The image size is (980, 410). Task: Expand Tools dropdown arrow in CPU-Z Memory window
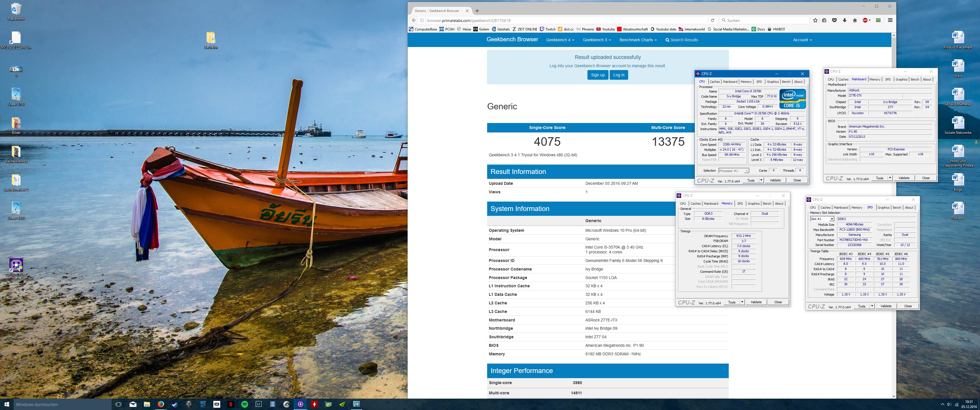click(742, 302)
